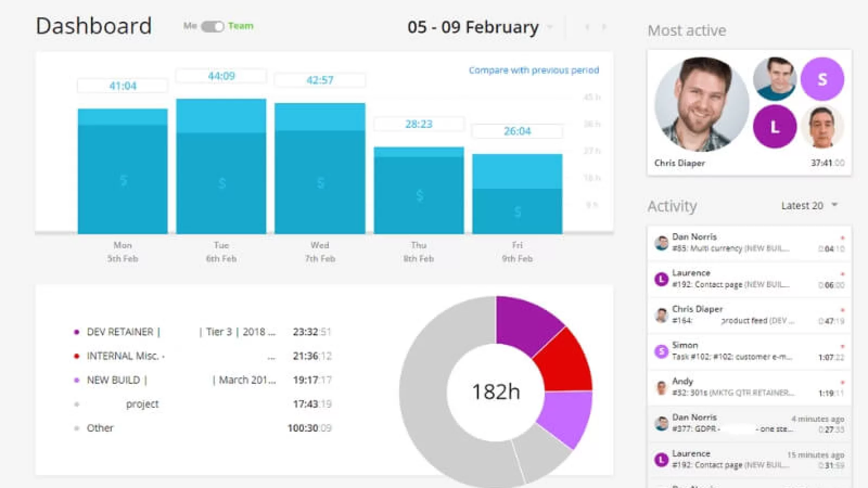868x488 pixels.
Task: Select INTERNAL Misc. project in legend
Action: tap(126, 356)
